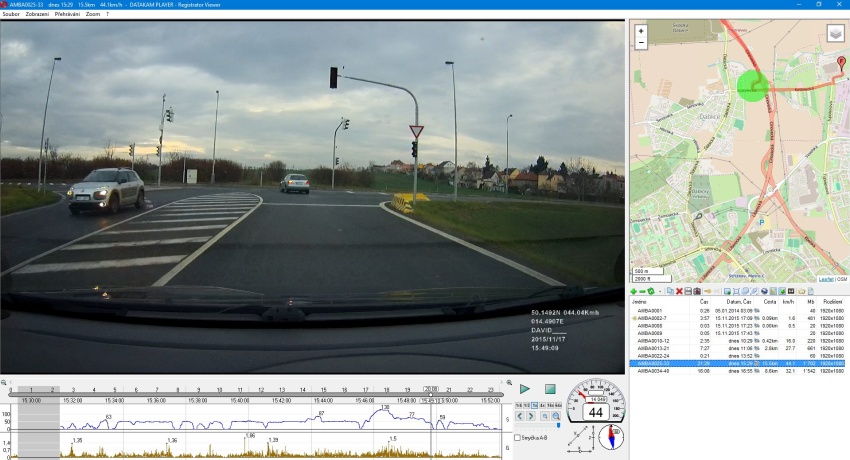Open the Zobrazení menu
Image resolution: width=850 pixels, height=460 pixels.
coord(37,14)
